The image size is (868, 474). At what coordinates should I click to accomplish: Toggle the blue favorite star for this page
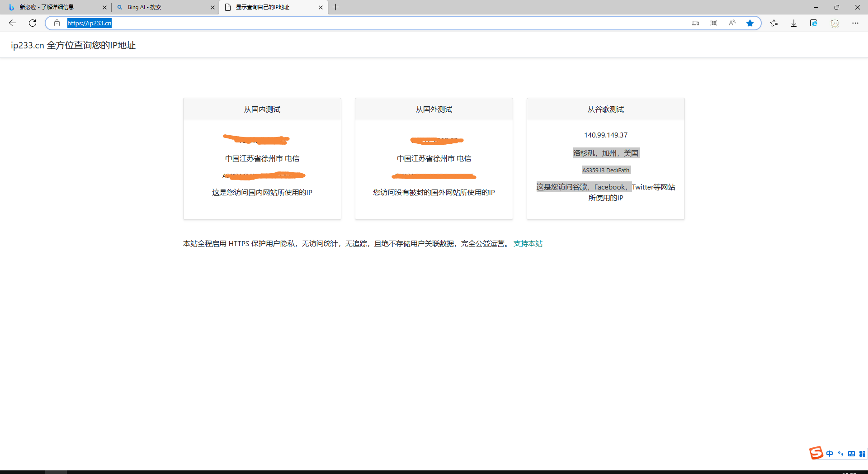[x=750, y=23]
